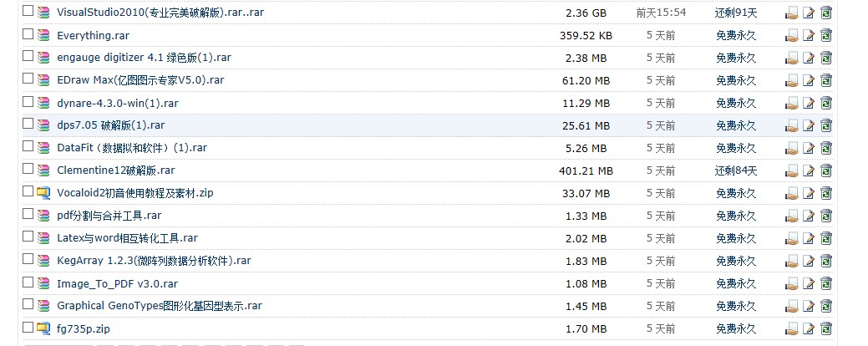The image size is (868, 346).
Task: Toggle the checkbox for fg735p.zip
Action: coord(28,328)
